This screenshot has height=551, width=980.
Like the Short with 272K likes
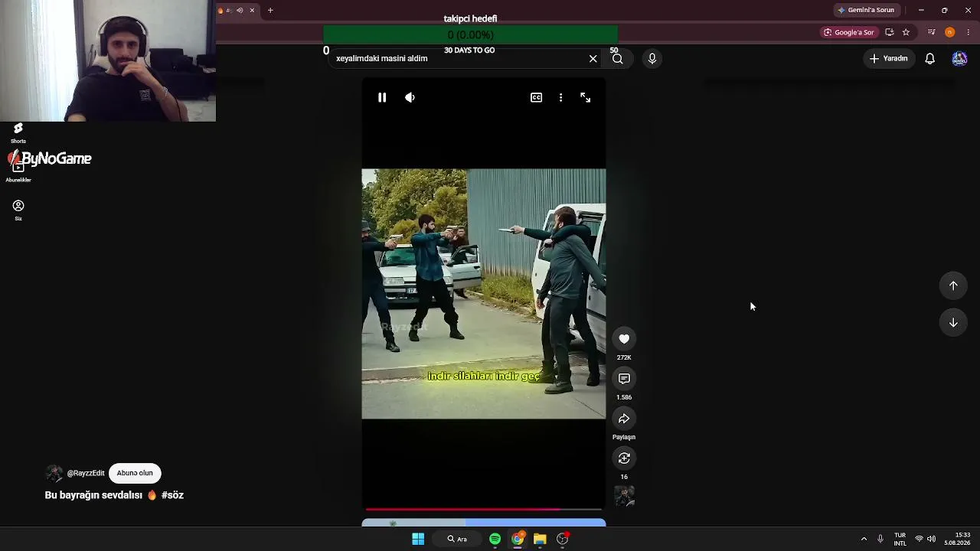click(x=624, y=339)
